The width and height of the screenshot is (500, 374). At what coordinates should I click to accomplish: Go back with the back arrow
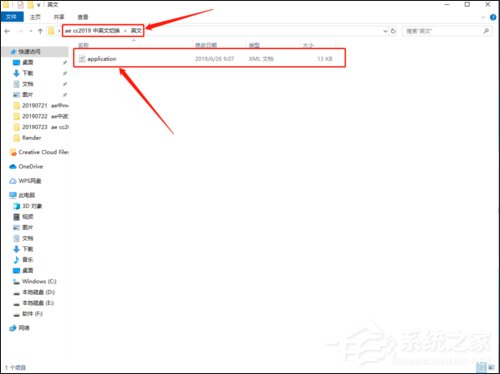7,31
